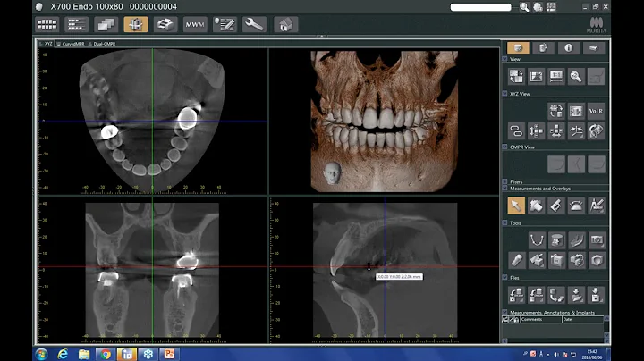The image size is (644, 361).
Task: Click the hexagon volume tool icon
Action: pyautogui.click(x=596, y=260)
